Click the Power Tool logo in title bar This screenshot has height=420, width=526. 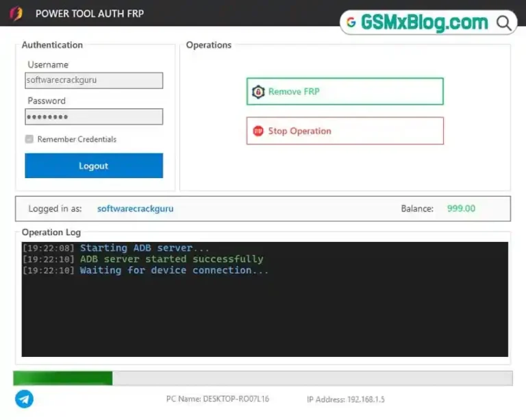click(16, 13)
